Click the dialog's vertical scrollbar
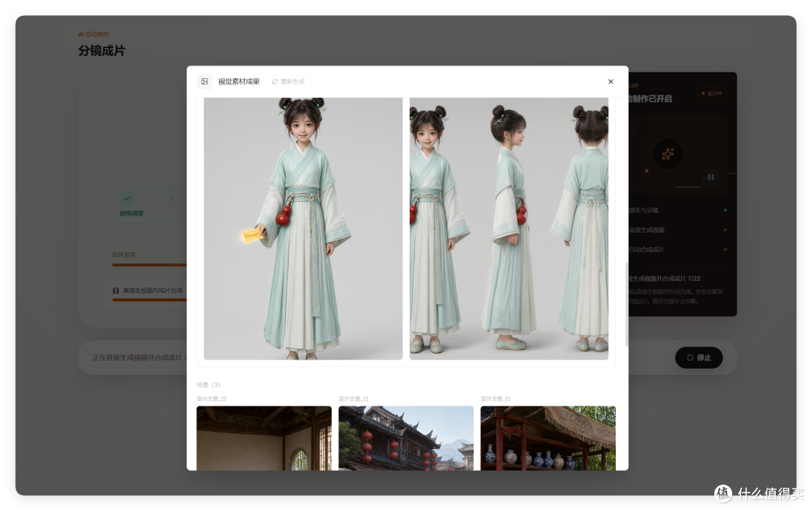The height and width of the screenshot is (511, 812). (x=626, y=304)
